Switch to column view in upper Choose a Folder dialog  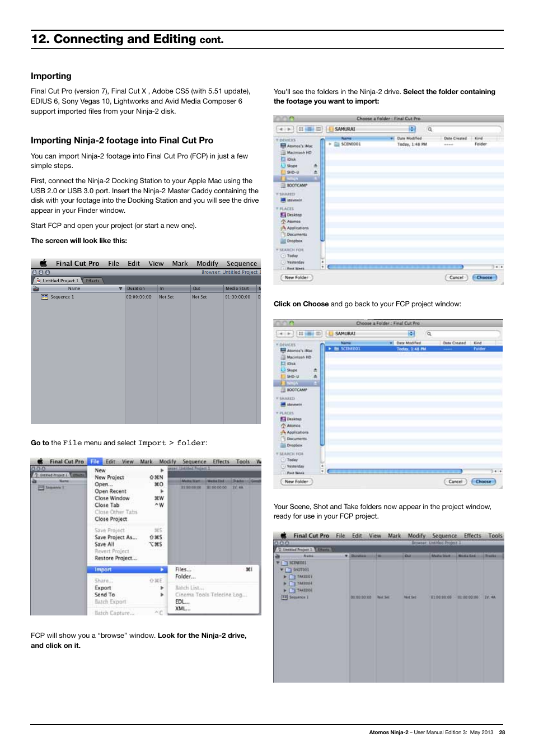[x=318, y=129]
